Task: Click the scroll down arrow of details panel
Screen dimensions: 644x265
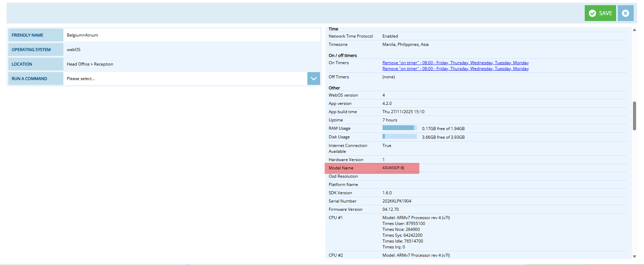Action: (634, 256)
